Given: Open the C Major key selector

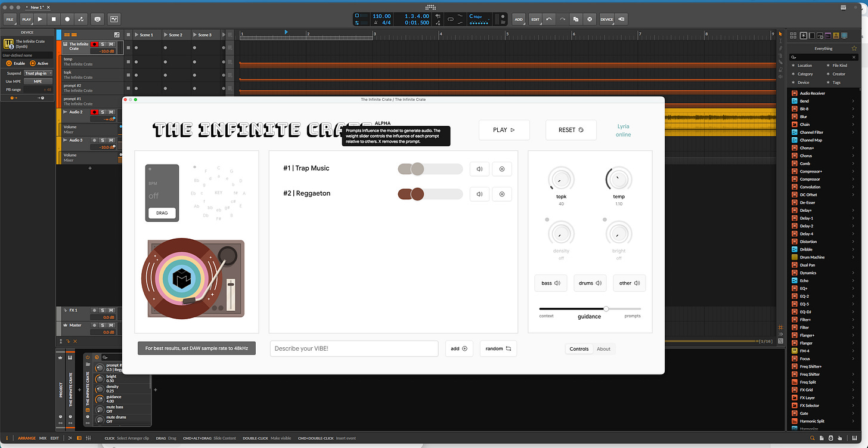Looking at the screenshot, I should coord(480,19).
